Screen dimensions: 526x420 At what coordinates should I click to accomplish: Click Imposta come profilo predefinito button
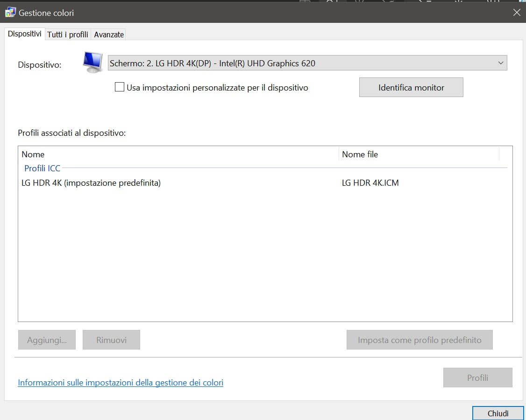tap(419, 340)
